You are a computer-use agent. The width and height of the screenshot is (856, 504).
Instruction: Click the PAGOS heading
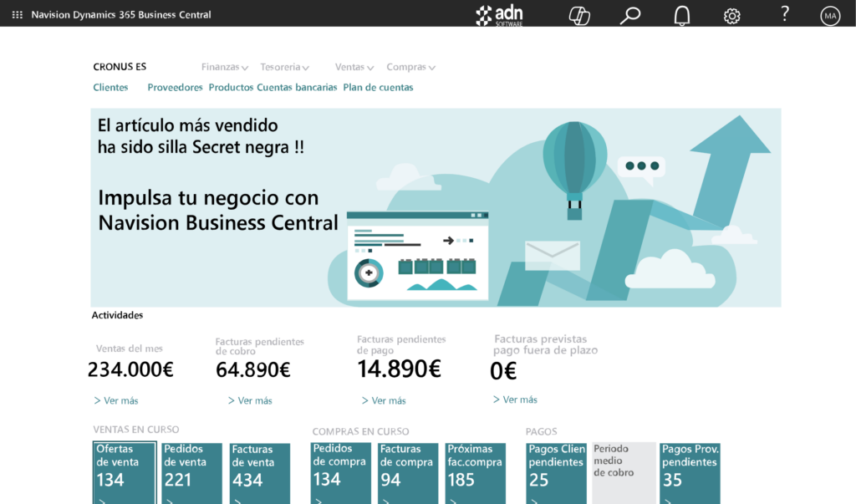[x=541, y=431]
